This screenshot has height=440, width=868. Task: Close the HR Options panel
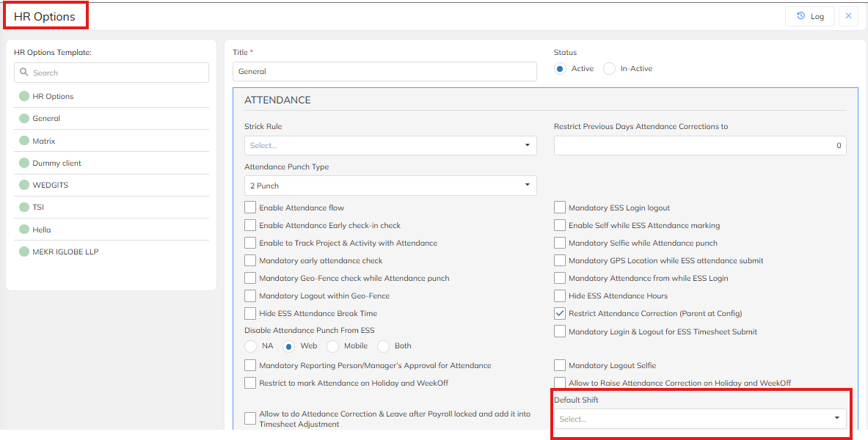[x=849, y=17]
